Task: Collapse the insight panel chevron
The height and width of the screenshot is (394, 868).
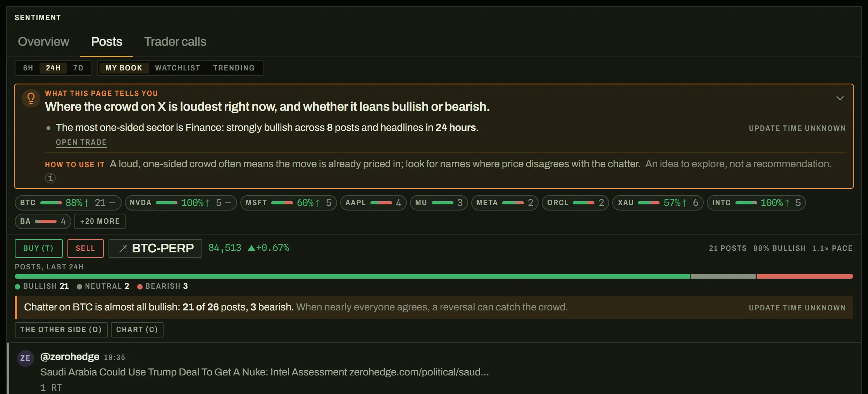Action: [840, 98]
